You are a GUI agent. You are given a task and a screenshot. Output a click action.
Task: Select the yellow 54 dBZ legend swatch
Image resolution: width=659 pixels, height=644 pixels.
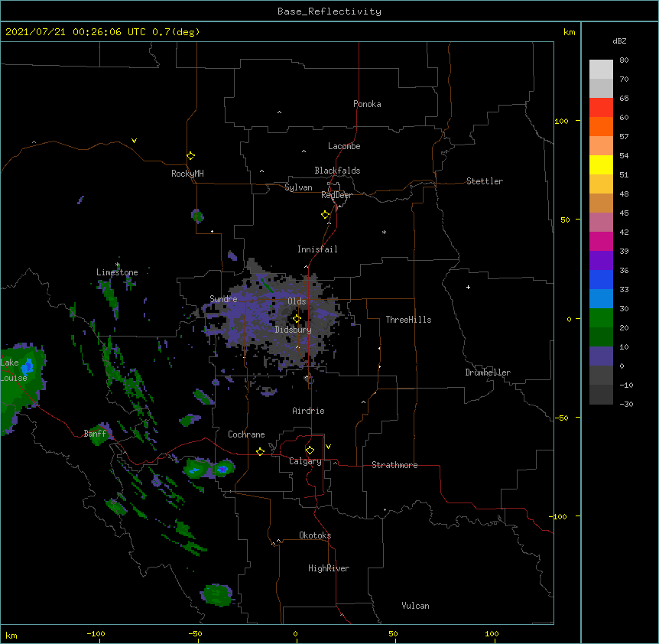coord(601,164)
